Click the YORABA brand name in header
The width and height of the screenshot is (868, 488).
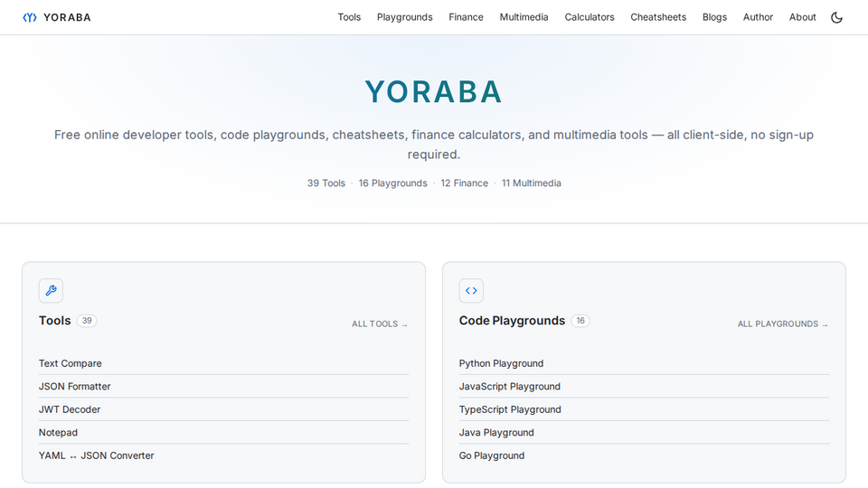coord(67,17)
